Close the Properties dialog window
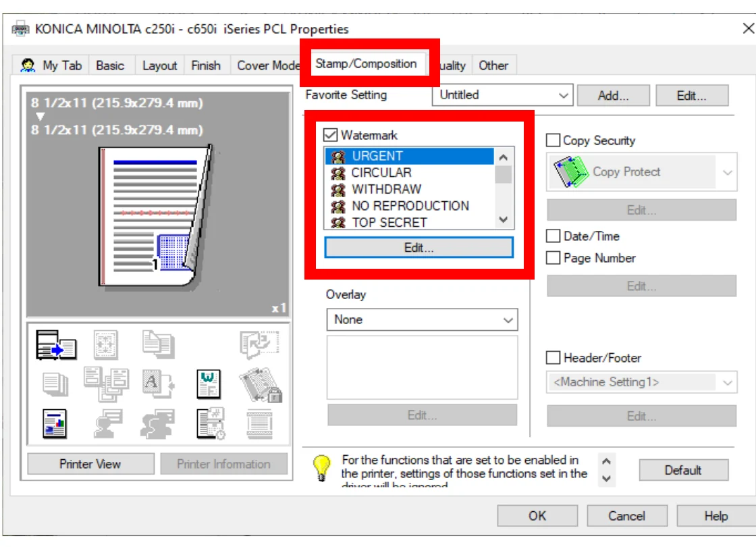The image size is (756, 547). (x=748, y=28)
